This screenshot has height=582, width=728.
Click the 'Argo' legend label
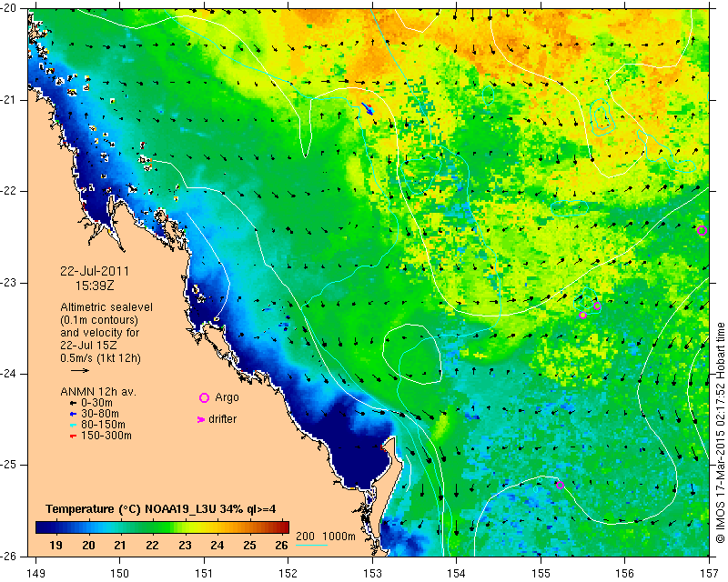click(x=227, y=397)
